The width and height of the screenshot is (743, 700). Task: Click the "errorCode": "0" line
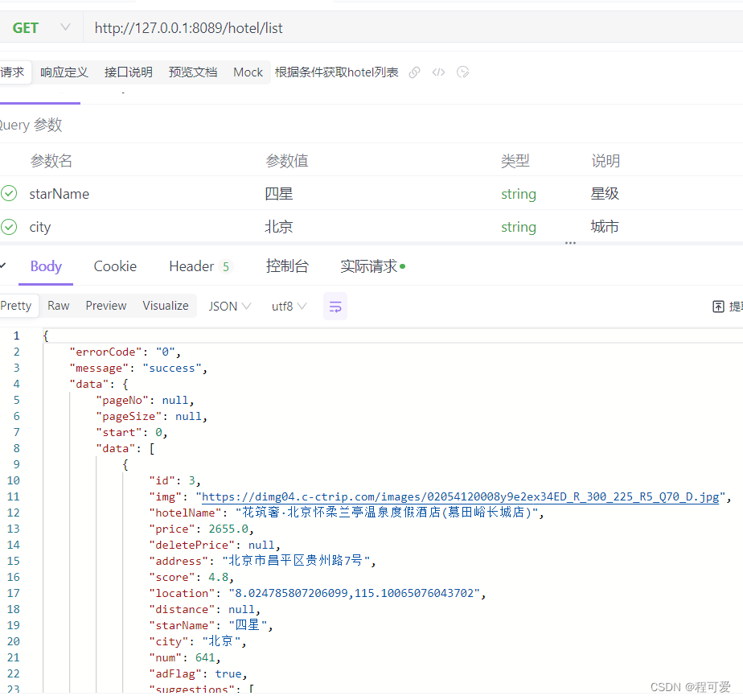pyautogui.click(x=125, y=352)
